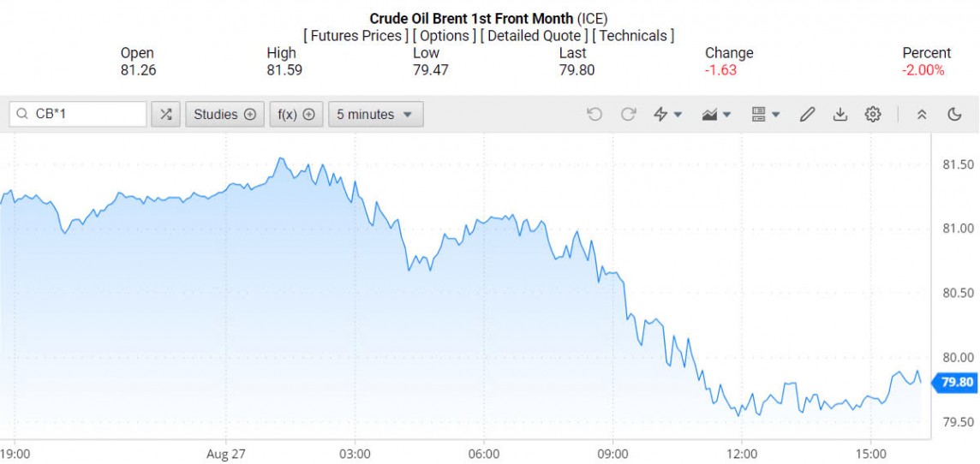Open the lightning bolt events dropdown
Image resolution: width=980 pixels, height=464 pixels.
coord(667,114)
